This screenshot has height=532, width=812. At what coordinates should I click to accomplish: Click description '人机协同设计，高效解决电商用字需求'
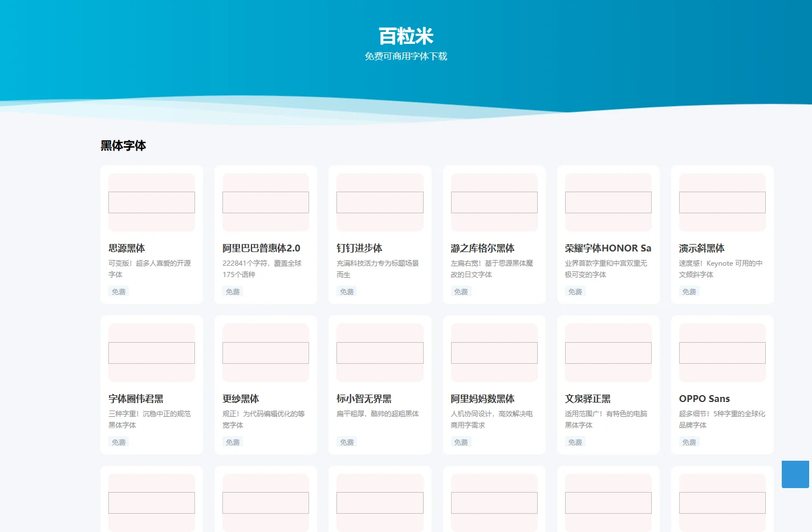(x=492, y=419)
